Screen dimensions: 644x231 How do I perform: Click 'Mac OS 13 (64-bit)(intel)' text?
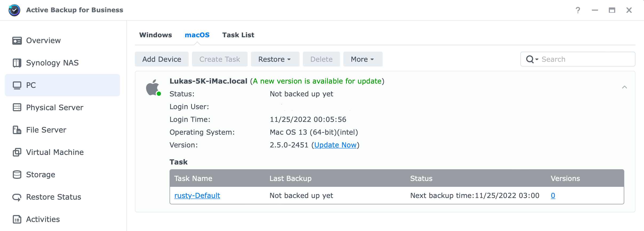pyautogui.click(x=314, y=132)
